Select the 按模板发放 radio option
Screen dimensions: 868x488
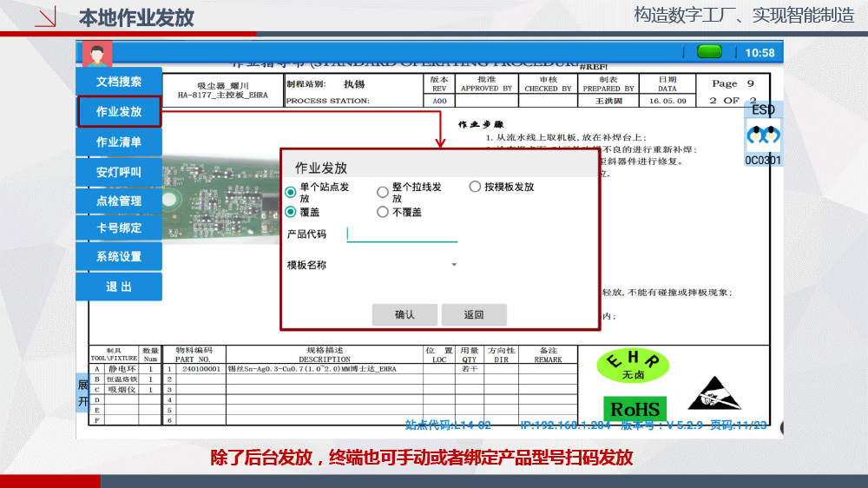pos(475,187)
